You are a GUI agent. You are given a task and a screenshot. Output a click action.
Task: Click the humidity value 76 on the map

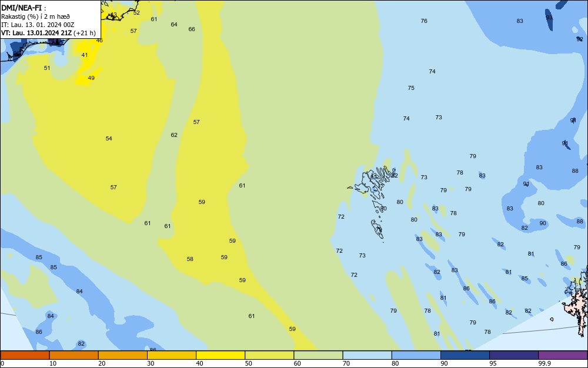click(424, 21)
